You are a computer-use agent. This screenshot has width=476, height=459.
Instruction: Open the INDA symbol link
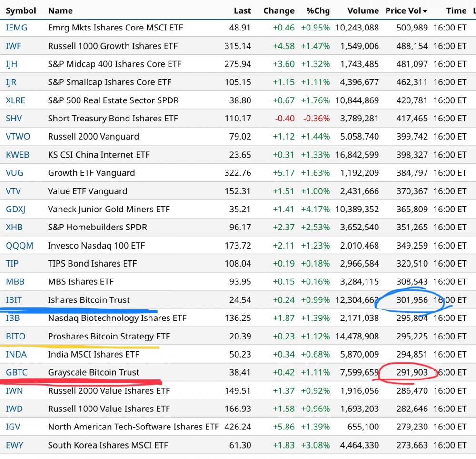(16, 354)
